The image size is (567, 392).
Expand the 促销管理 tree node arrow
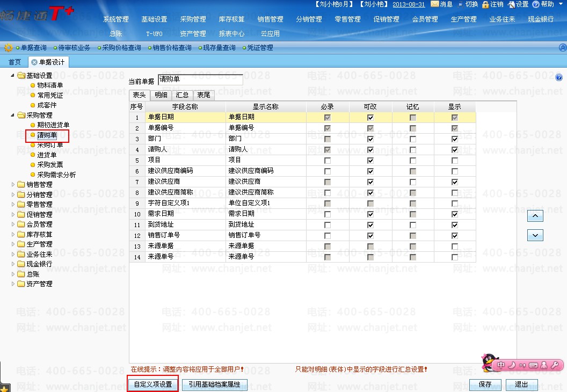13,214
